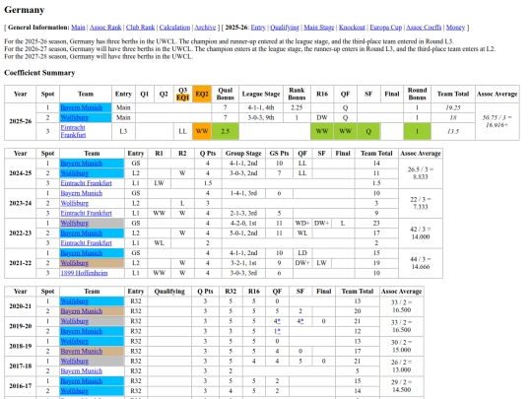Open the Archive link
This screenshot has width=532, height=399.
coord(205,28)
